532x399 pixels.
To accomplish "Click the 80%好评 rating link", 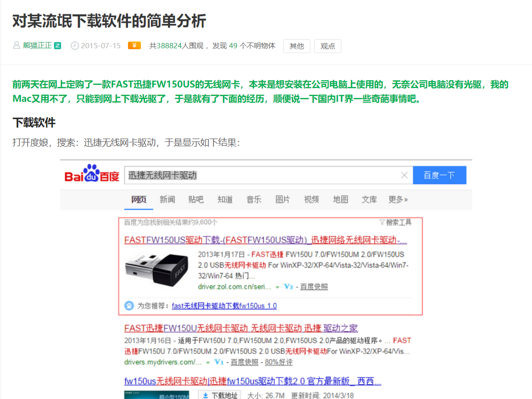I will pyautogui.click(x=278, y=362).
